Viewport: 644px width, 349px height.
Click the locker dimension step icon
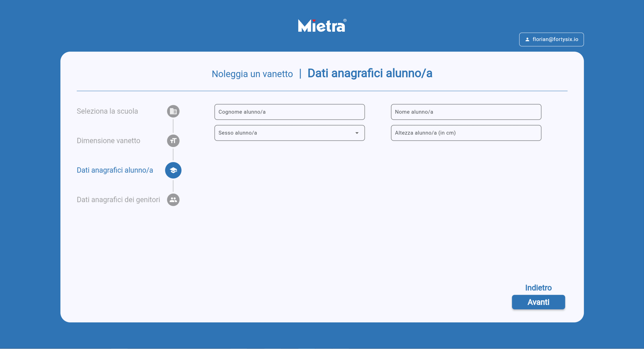(173, 141)
